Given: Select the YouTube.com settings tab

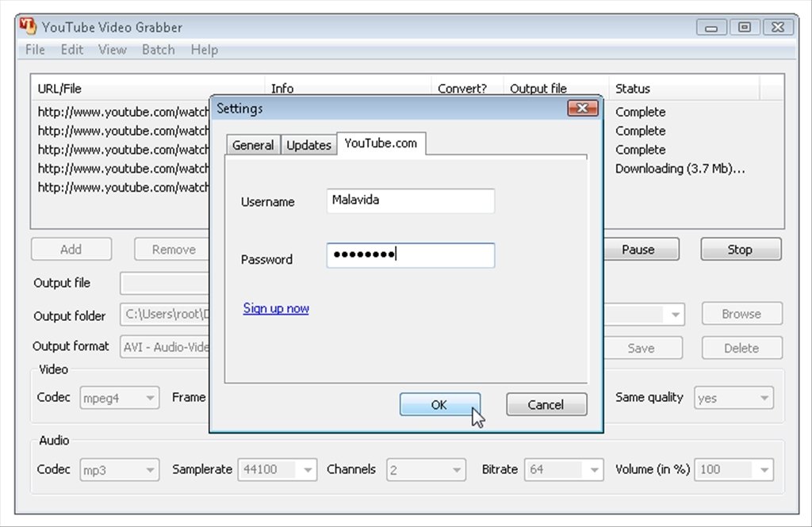Looking at the screenshot, I should click(x=381, y=143).
